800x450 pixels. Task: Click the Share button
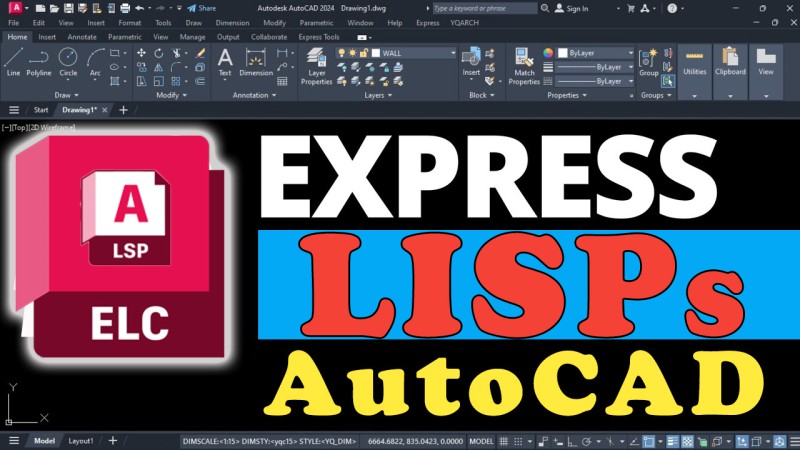(202, 8)
